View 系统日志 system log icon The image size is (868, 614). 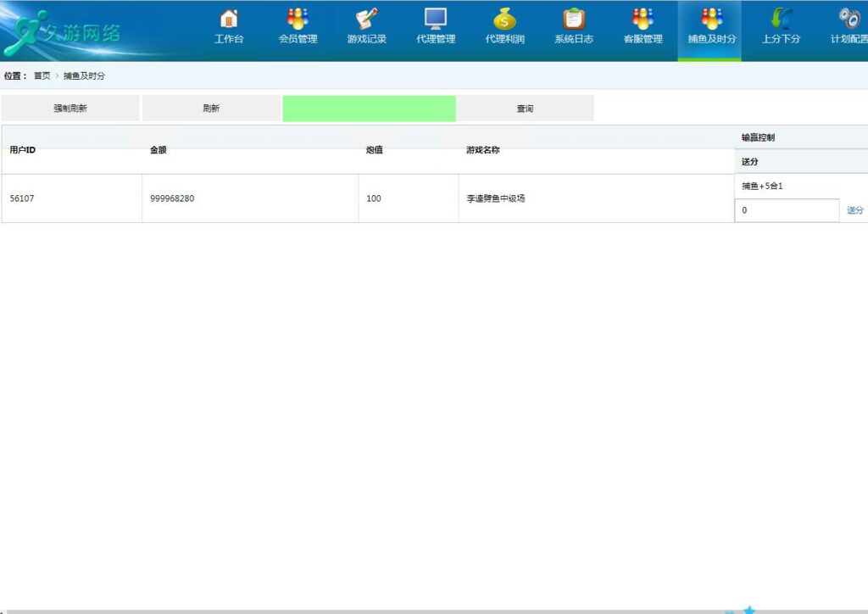pos(574,19)
